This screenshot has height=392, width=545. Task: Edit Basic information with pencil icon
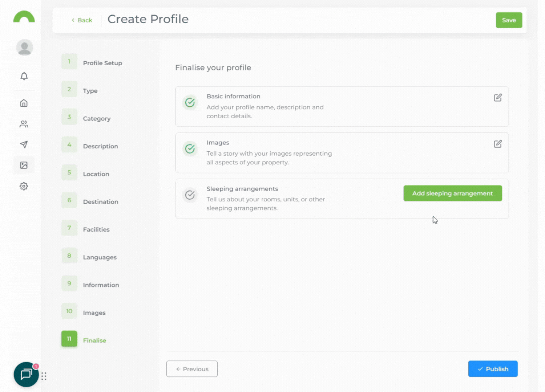[497, 98]
